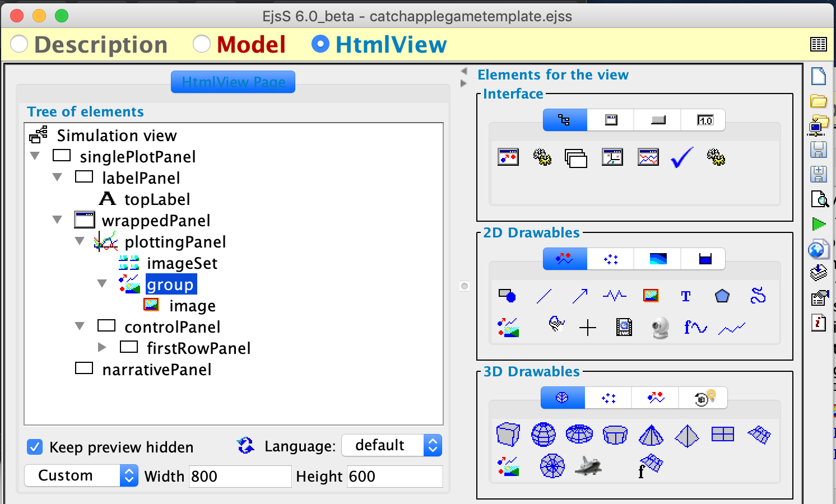The width and height of the screenshot is (836, 504).
Task: Select the Simulation view root element
Action: tap(117, 136)
